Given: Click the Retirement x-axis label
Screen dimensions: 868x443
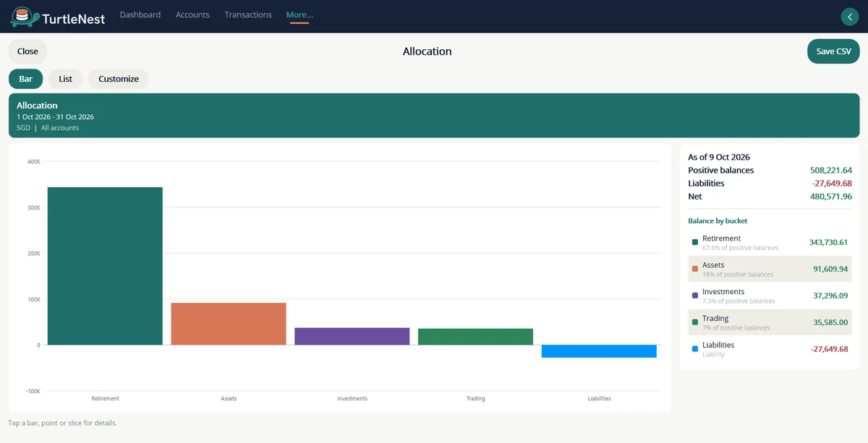Looking at the screenshot, I should coord(105,398).
